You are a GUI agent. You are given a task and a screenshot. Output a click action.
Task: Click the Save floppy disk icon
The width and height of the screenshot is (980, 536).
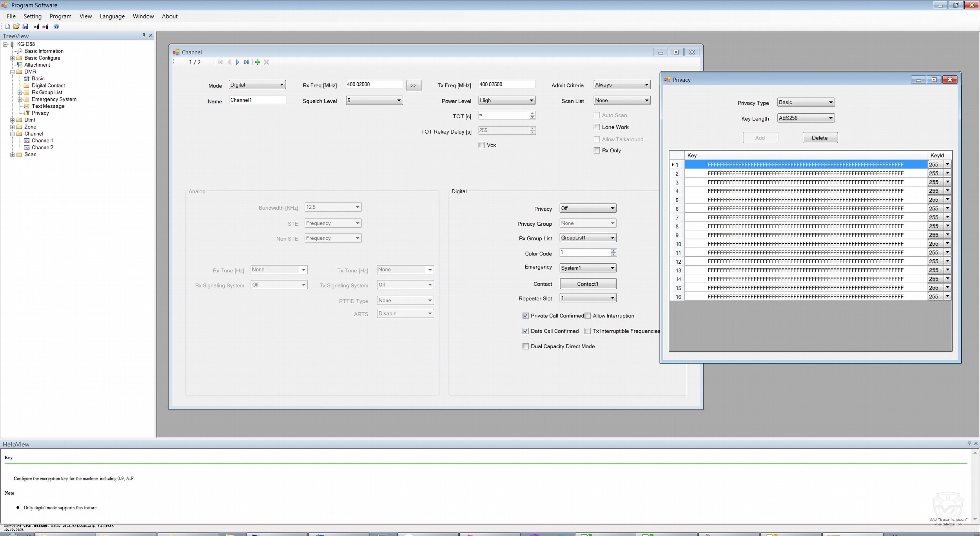[x=25, y=27]
